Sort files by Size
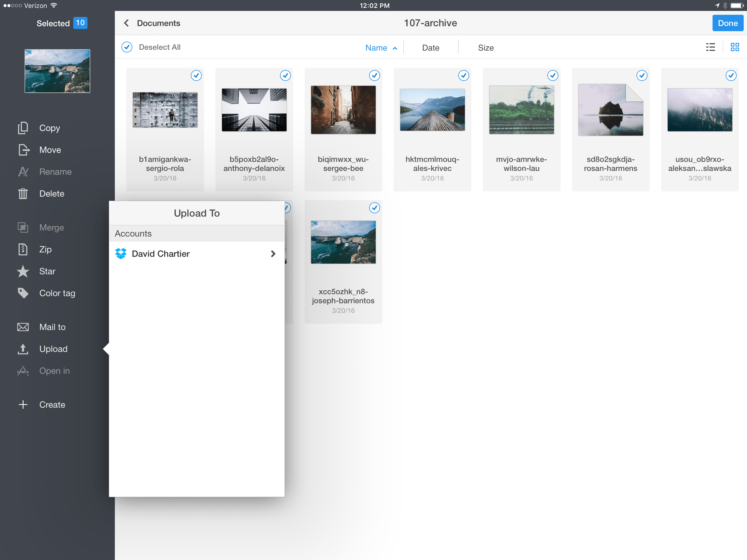Screen dimensions: 747x560 coord(485,48)
